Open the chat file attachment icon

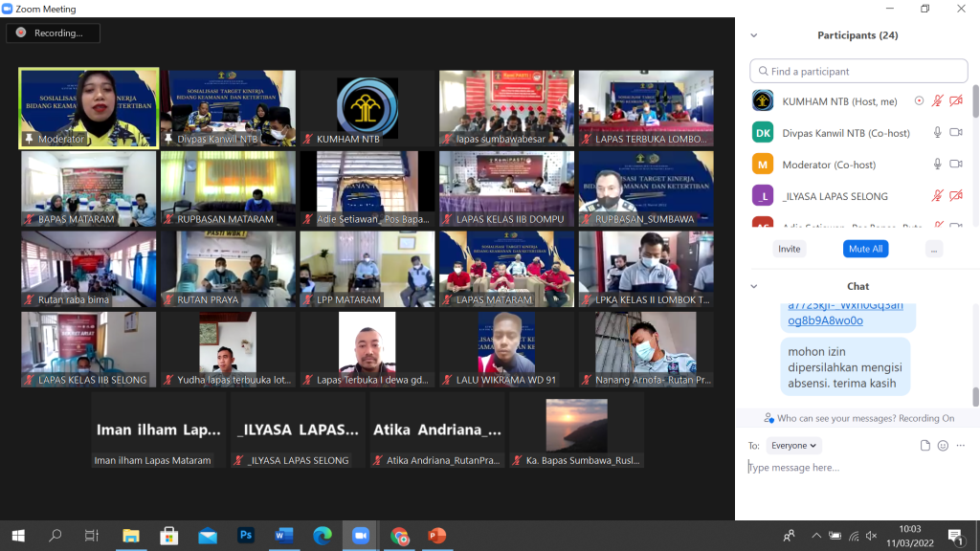click(925, 446)
